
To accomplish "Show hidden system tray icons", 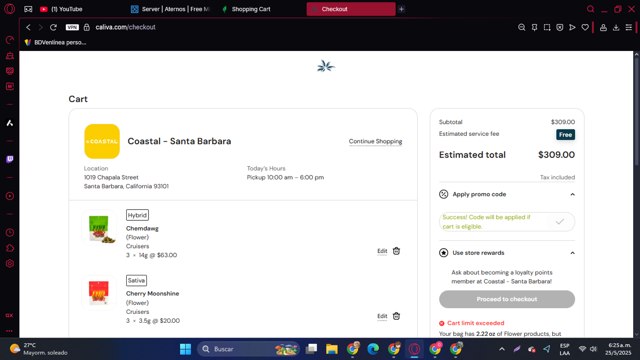I will [x=502, y=349].
